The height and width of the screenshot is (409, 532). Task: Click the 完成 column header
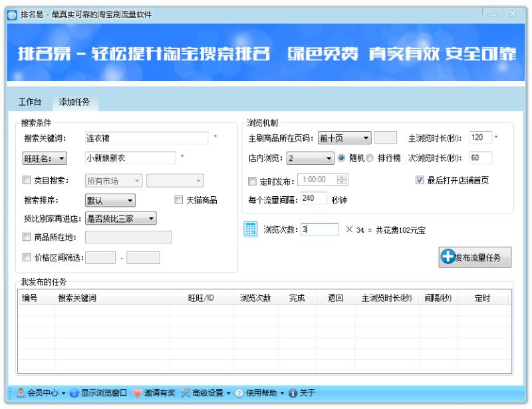297,298
